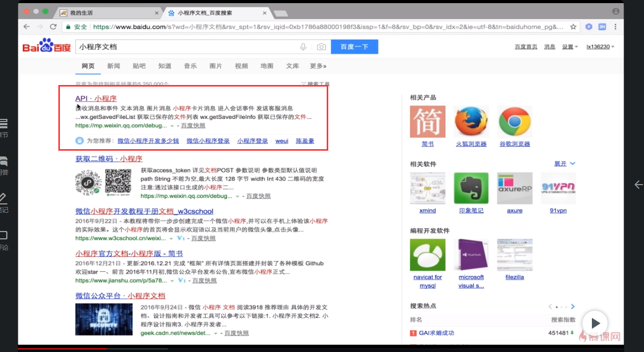Show next page of 搜索热点
Screen dimensions: 644x352
coord(573,307)
